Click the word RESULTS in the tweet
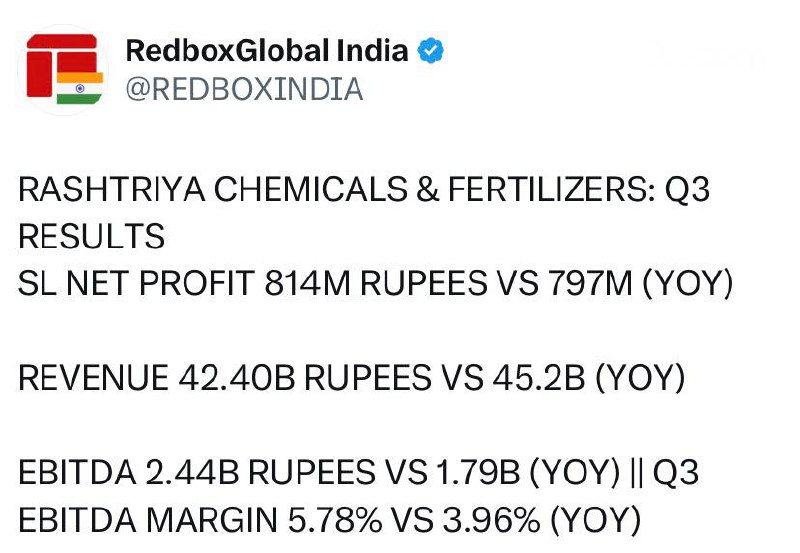Viewport: 800px width, 553px height. point(92,237)
